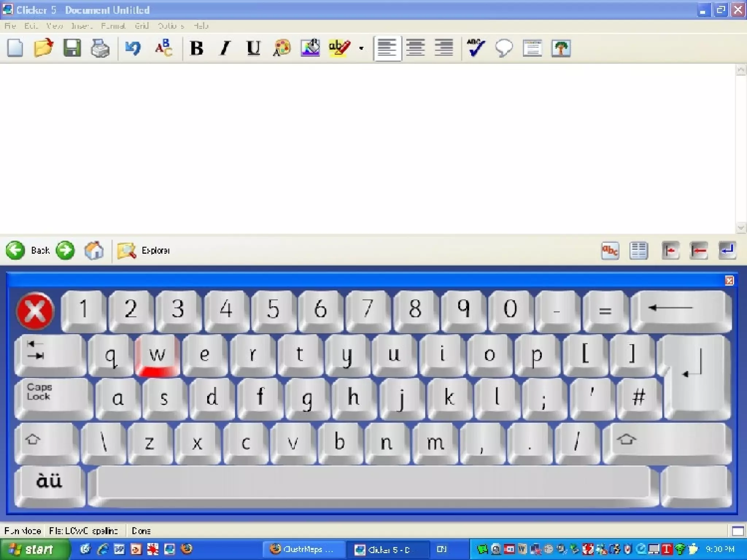Viewport: 747px width, 560px height.
Task: Click the spell check ABC checkmark icon
Action: (476, 48)
